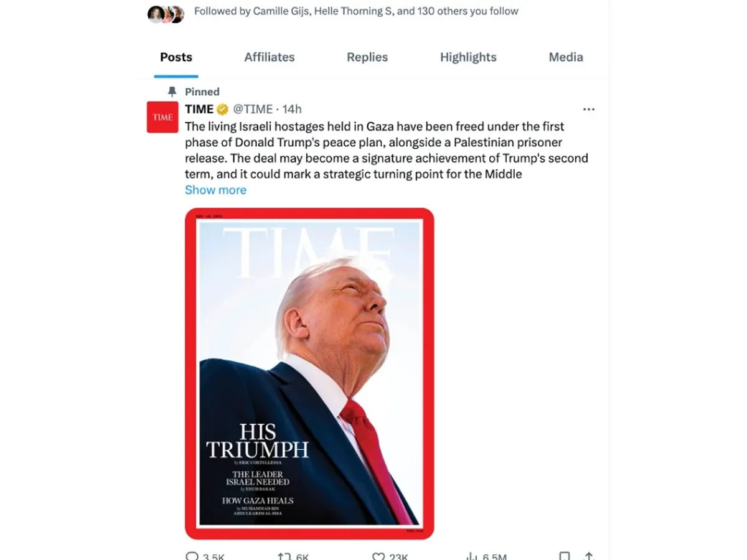Viewport: 747px width, 560px height.
Task: Click the TIME red avatar logo
Action: pos(162,117)
